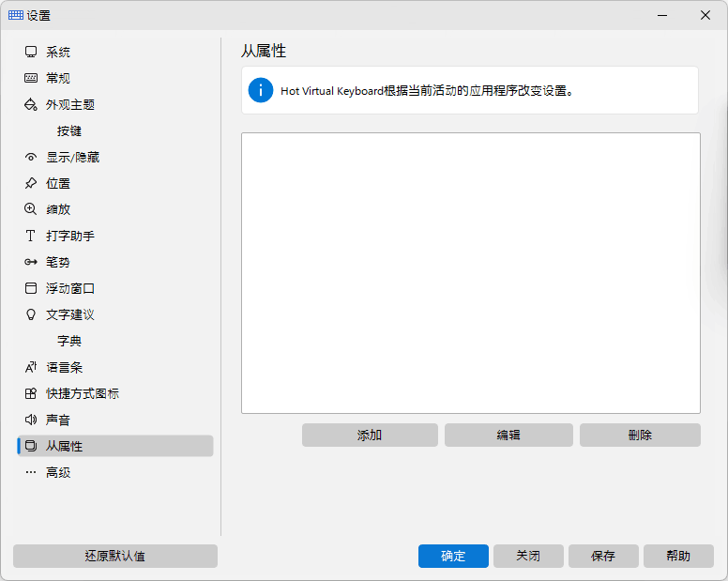Click the 删除 button
The height and width of the screenshot is (581, 728).
click(640, 435)
